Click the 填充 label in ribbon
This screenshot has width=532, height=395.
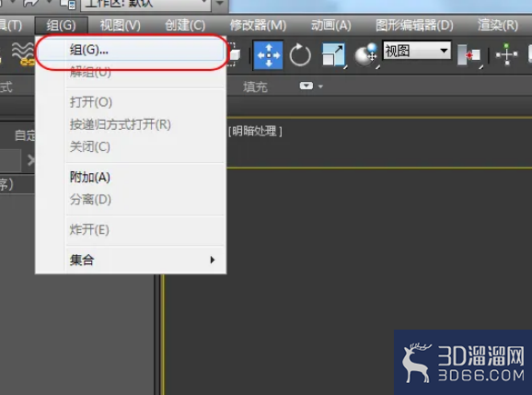click(x=255, y=87)
